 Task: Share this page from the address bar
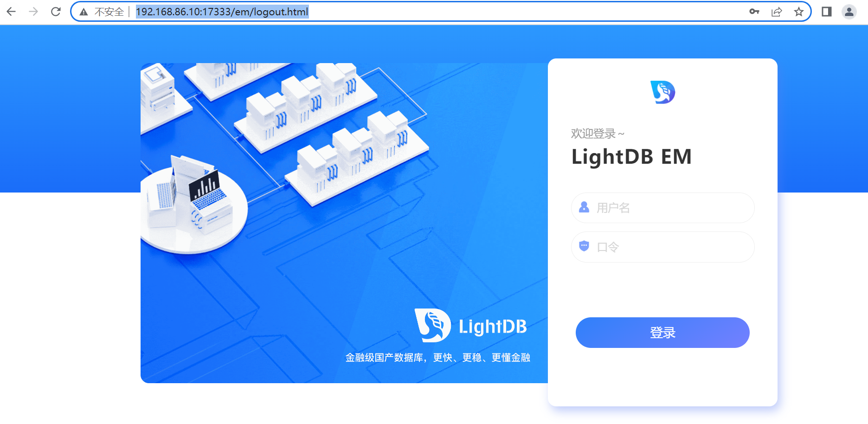point(777,12)
